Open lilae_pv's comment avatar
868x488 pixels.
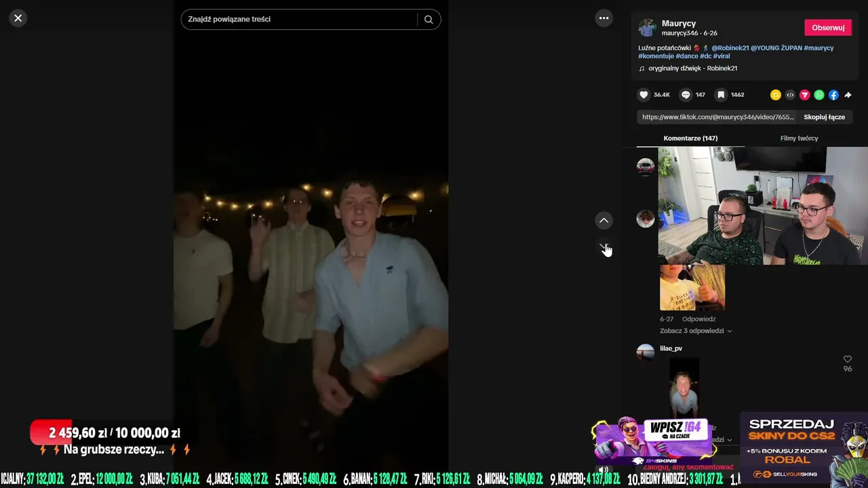coord(646,352)
